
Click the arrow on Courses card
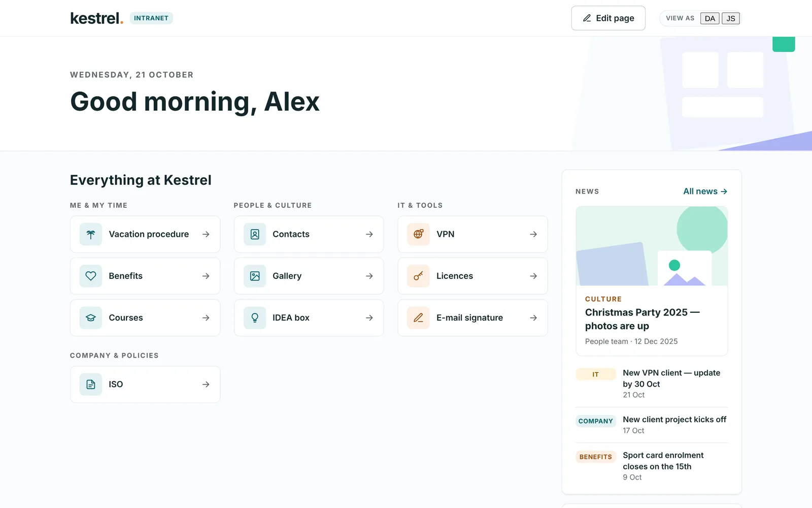coord(206,317)
